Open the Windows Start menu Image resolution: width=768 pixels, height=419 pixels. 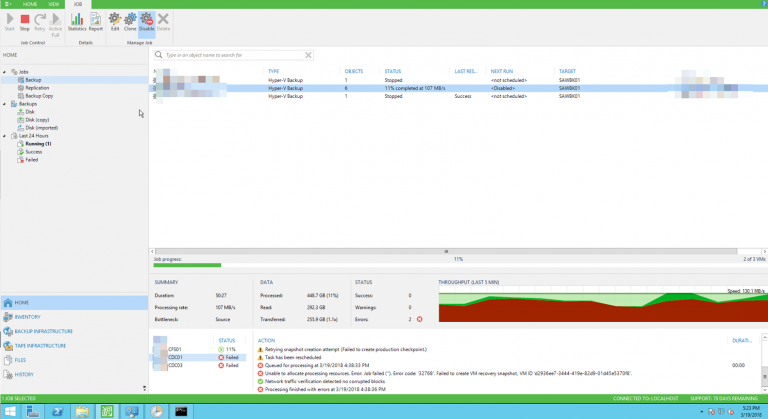point(10,412)
